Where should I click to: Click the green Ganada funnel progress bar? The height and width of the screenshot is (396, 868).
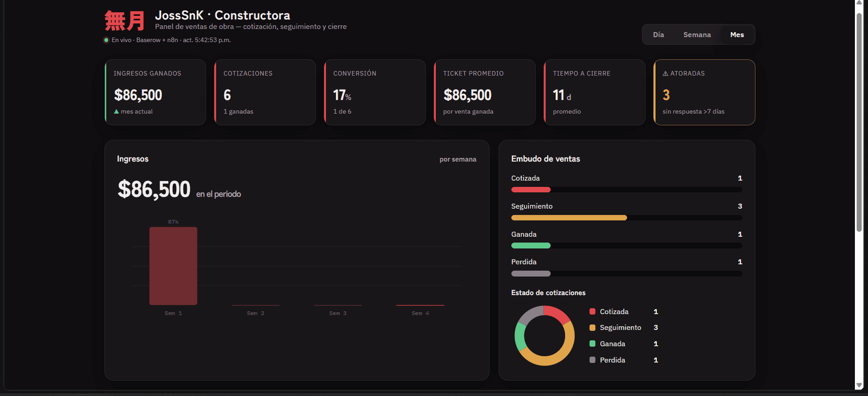click(x=531, y=246)
